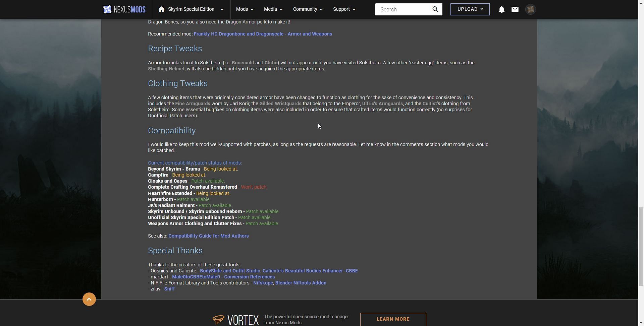Open the Sniff link
This screenshot has width=644, height=326.
pyautogui.click(x=169, y=289)
